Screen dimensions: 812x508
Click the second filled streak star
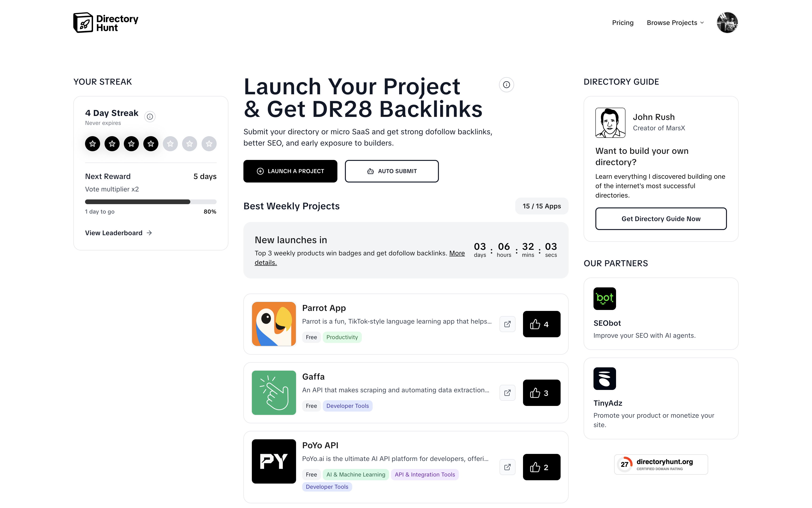tap(112, 144)
